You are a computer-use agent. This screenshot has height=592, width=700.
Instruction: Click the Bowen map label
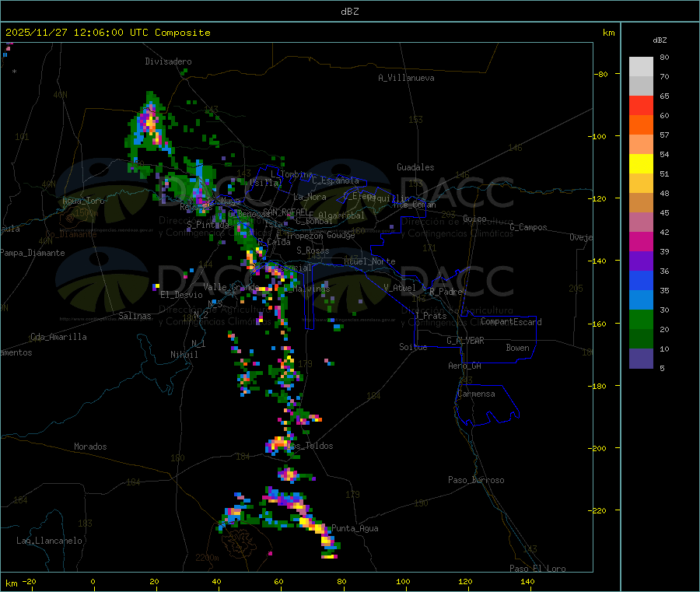coord(517,348)
